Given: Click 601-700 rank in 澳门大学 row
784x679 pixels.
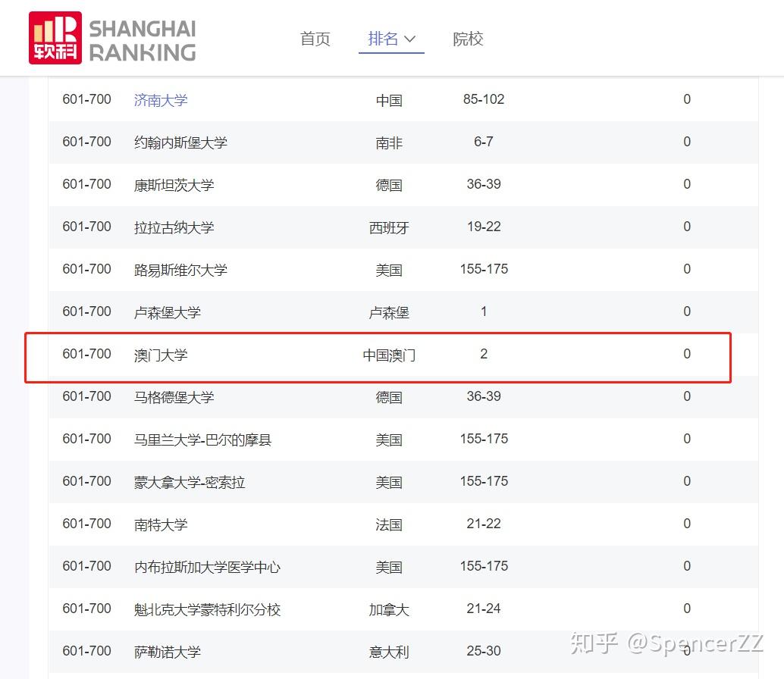Looking at the screenshot, I should click(x=86, y=354).
